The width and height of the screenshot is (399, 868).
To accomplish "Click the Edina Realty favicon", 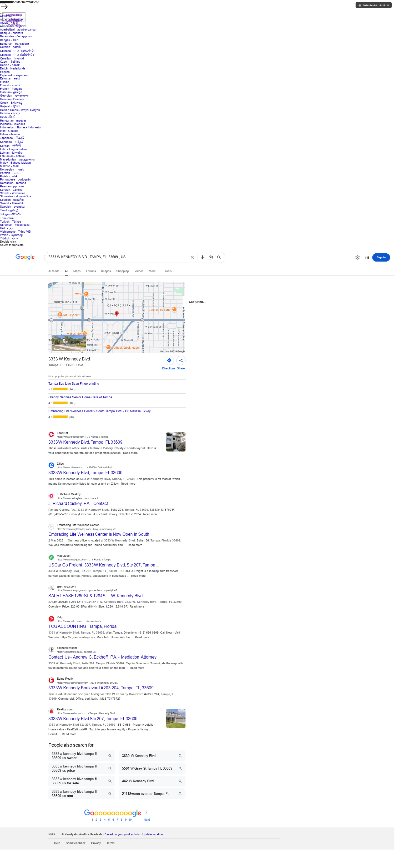I will [51, 680].
